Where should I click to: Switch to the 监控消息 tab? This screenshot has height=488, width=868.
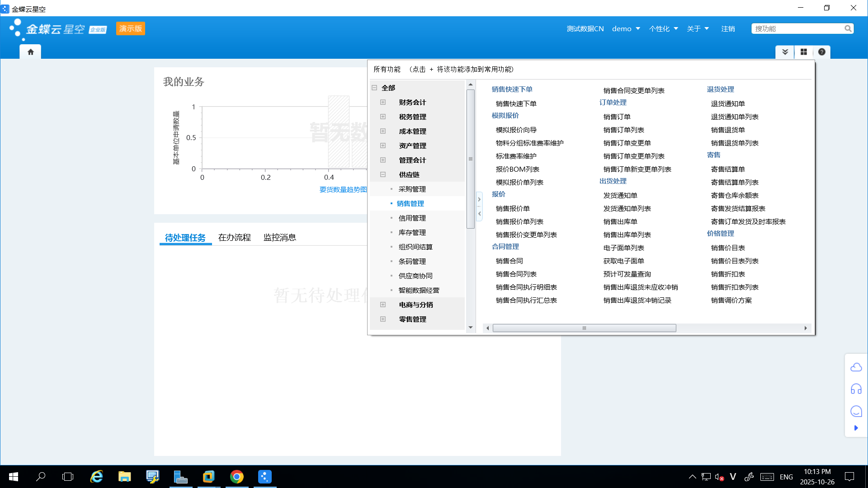click(279, 237)
